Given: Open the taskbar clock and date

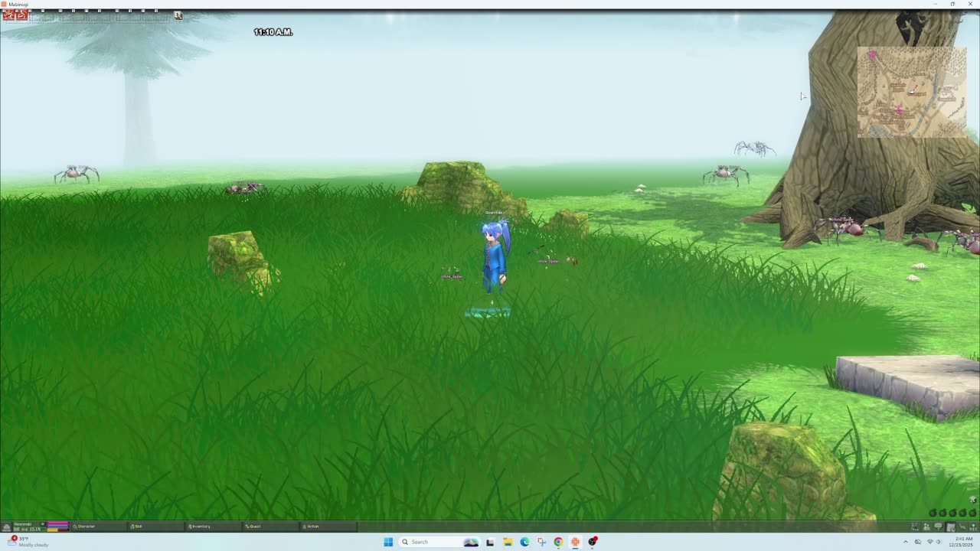Looking at the screenshot, I should (961, 542).
